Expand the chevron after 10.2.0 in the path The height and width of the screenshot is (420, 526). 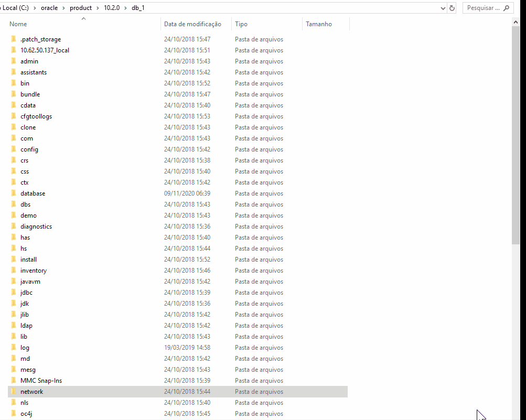click(125, 8)
